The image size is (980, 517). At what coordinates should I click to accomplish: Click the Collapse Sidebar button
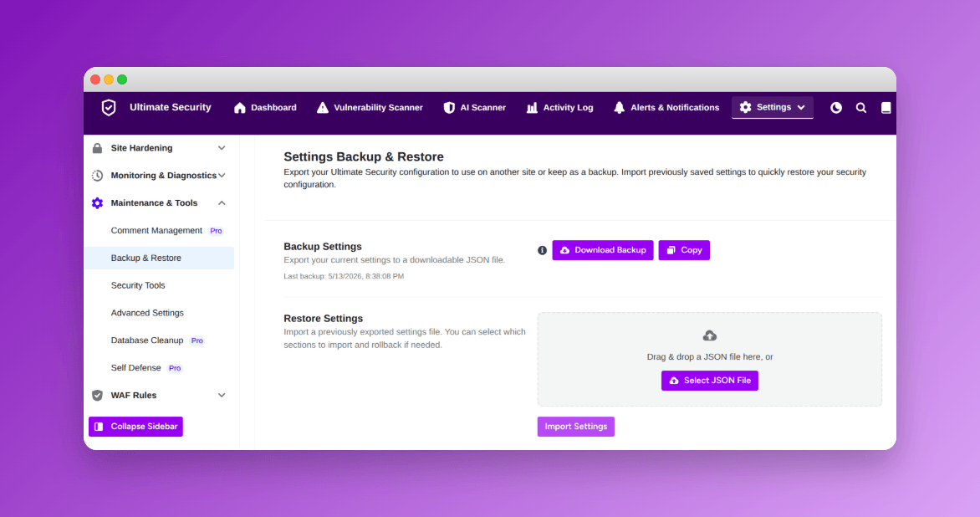[135, 427]
